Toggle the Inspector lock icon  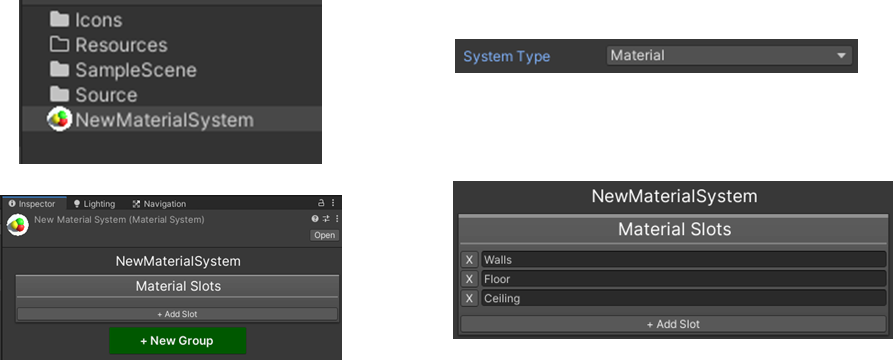point(321,203)
